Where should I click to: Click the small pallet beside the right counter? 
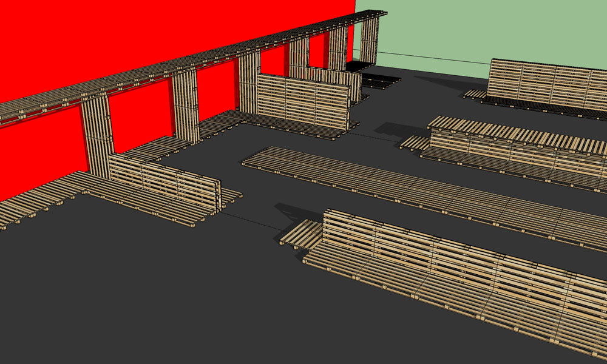click(415, 143)
